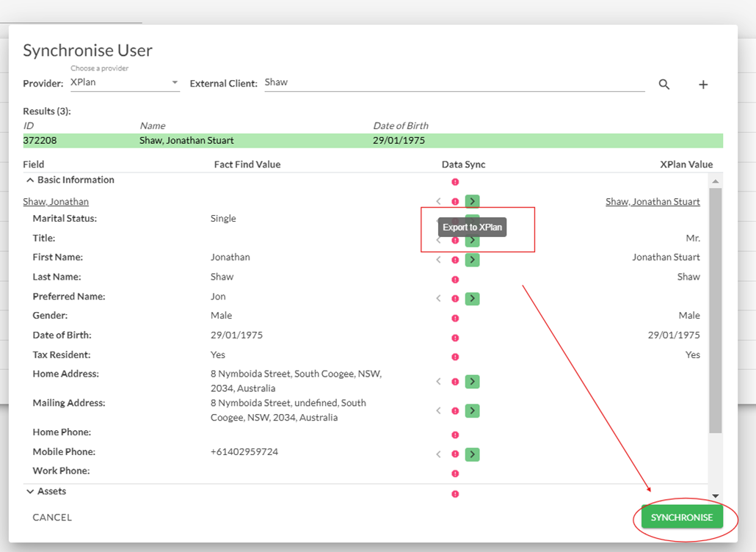The image size is (756, 552).
Task: Click export to XPlan arrow for First Name
Action: coord(472,260)
